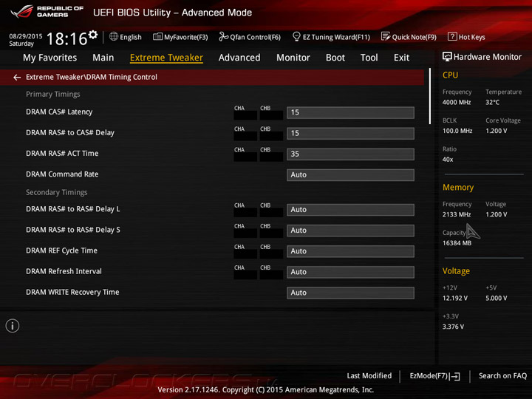Click CHA box of DRAM RAS# ACT Time

click(x=245, y=157)
